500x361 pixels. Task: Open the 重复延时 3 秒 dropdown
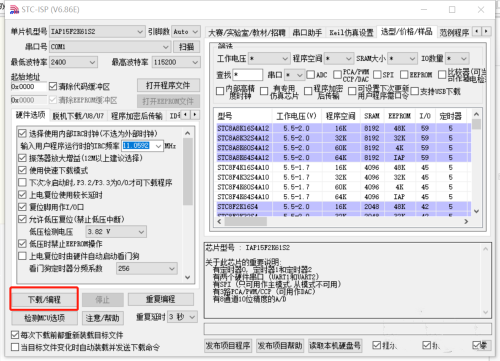click(x=182, y=317)
